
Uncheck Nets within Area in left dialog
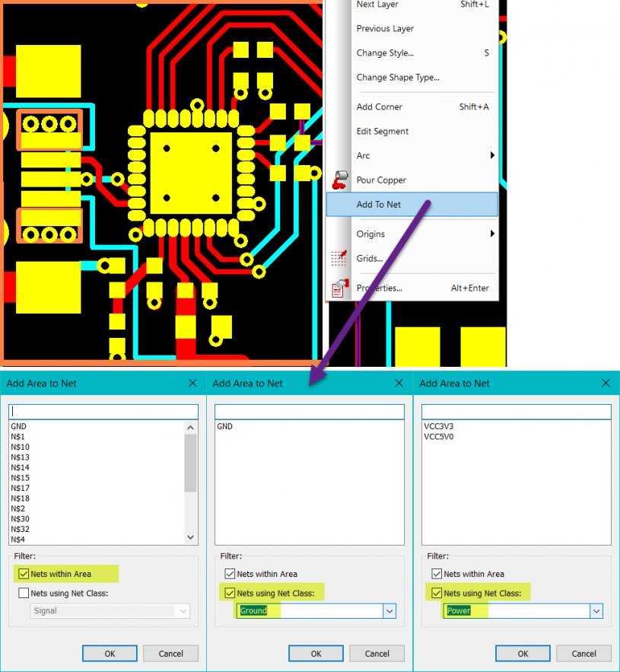(x=24, y=574)
